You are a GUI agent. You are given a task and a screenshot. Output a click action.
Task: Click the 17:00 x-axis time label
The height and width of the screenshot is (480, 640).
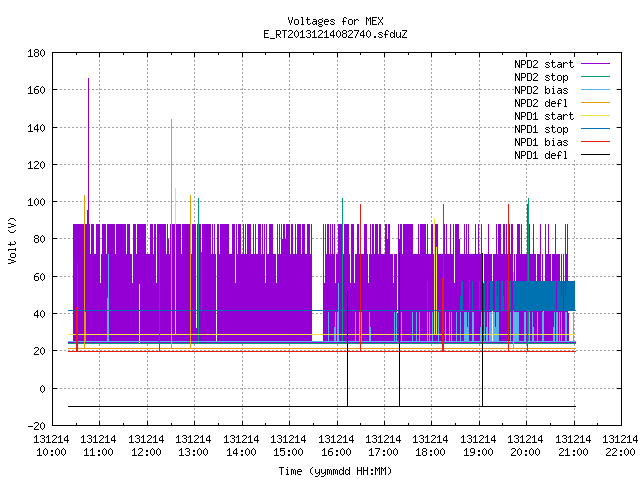point(383,453)
